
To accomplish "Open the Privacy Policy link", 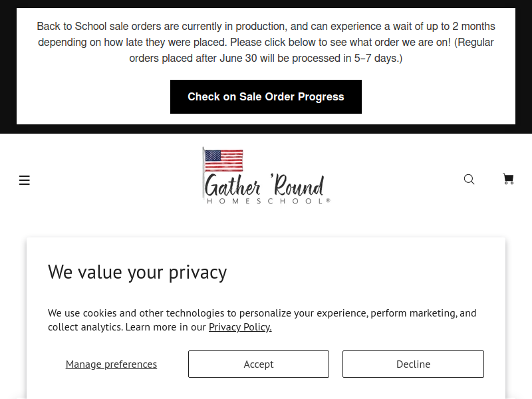I will pyautogui.click(x=240, y=327).
